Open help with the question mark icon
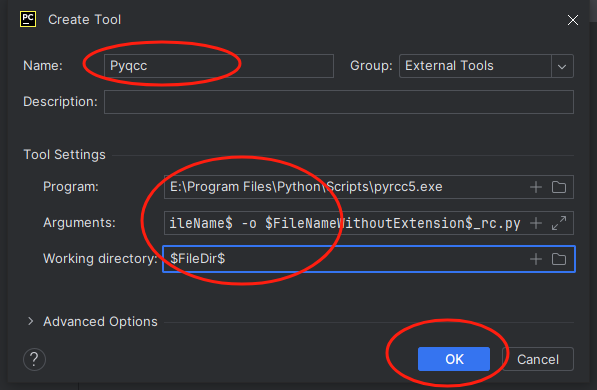 tap(34, 359)
